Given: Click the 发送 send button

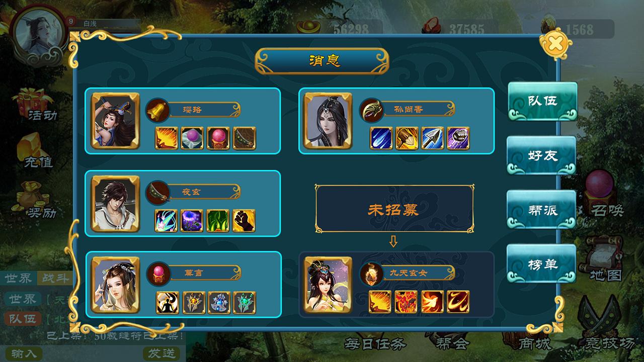Looking at the screenshot, I should 162,353.
